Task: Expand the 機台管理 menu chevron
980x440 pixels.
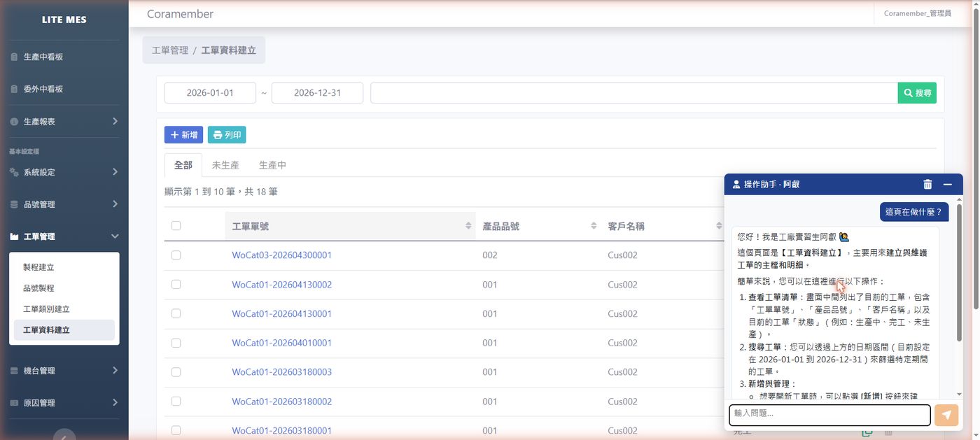Action: coord(115,371)
